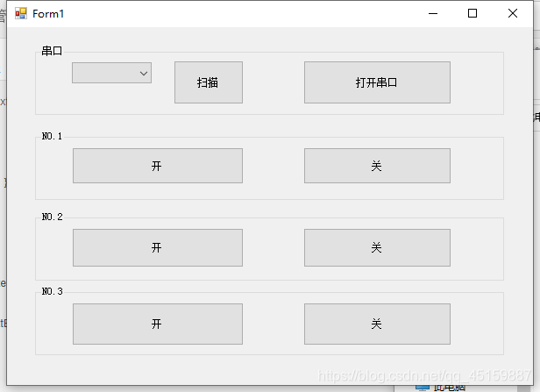Click the 打开串口 open port button
This screenshot has height=392, width=540.
click(377, 82)
